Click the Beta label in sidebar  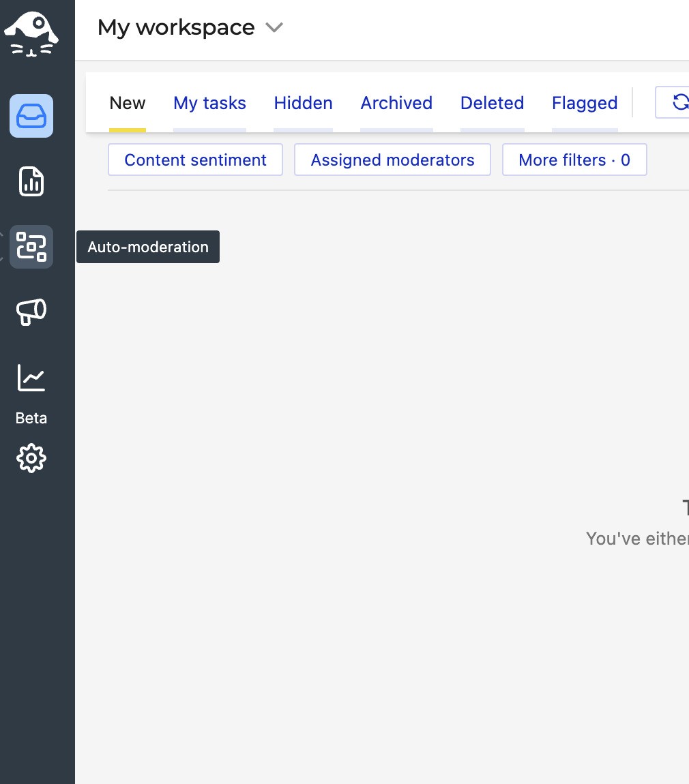pyautogui.click(x=31, y=418)
